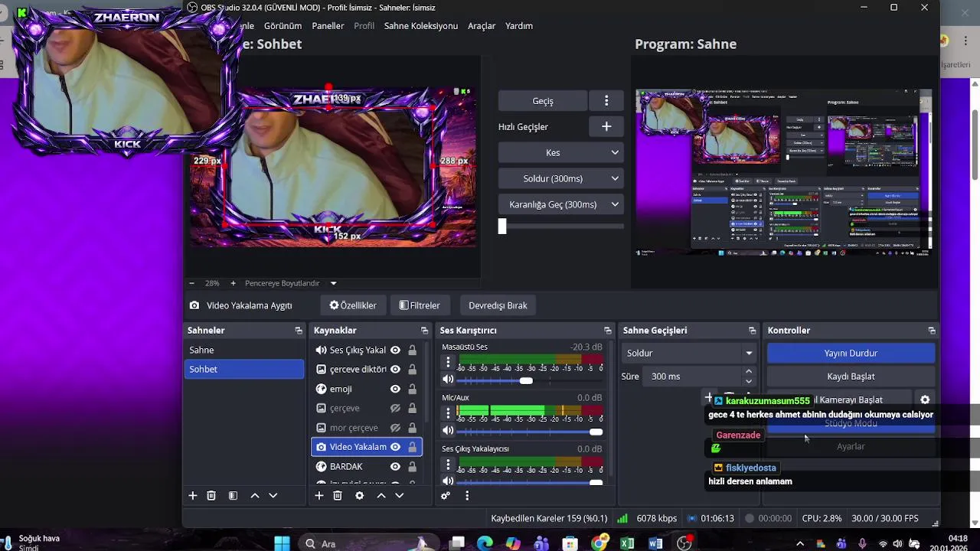Zoom in the preview with the plus icon

pos(234,283)
